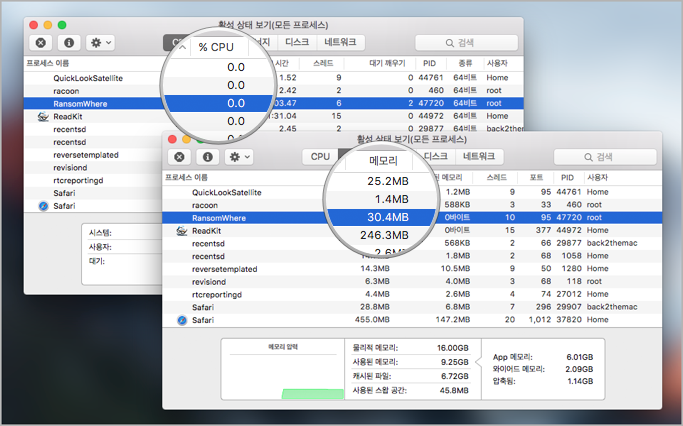
Task: Click Safari compass icon in front window
Action: coord(182,320)
